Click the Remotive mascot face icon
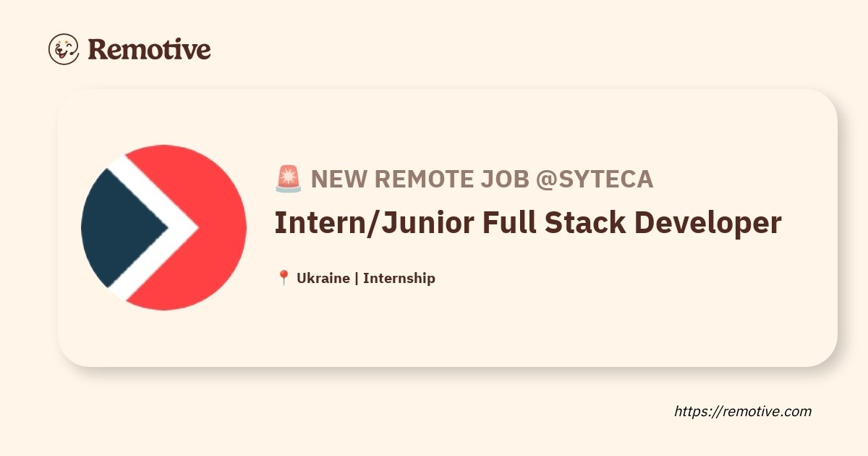Viewport: 868px width, 456px height. (64, 48)
